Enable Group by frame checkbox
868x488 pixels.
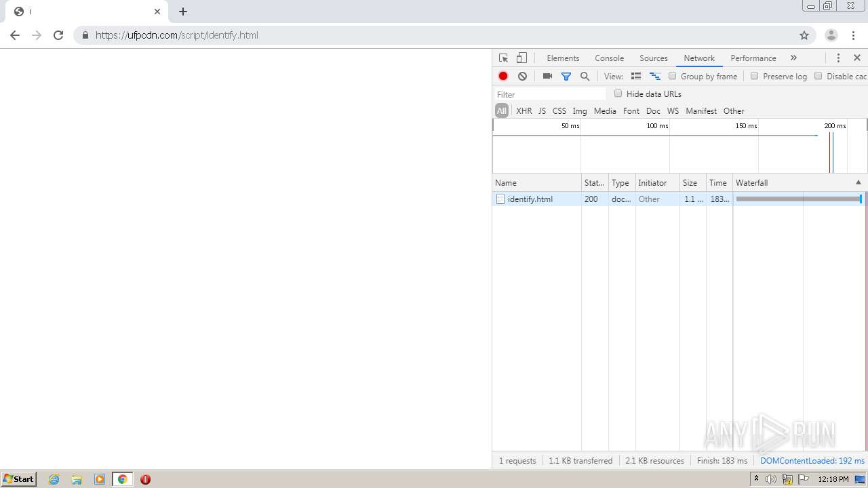pyautogui.click(x=673, y=76)
